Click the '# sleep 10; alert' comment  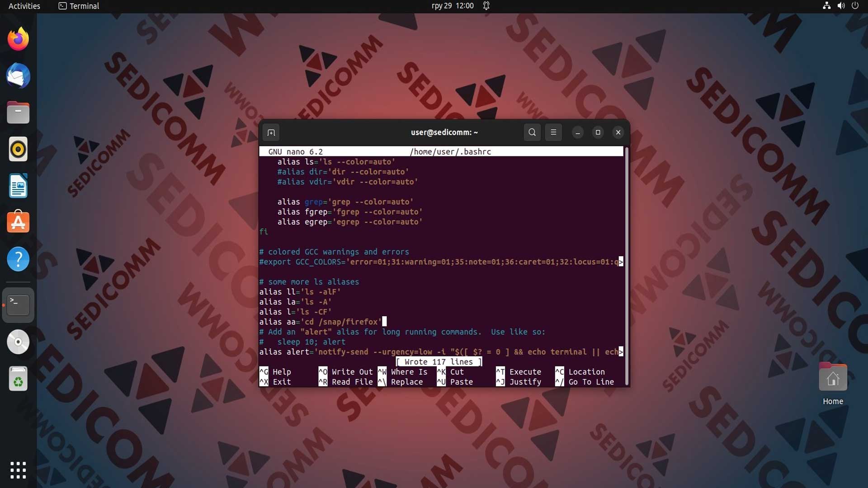302,342
